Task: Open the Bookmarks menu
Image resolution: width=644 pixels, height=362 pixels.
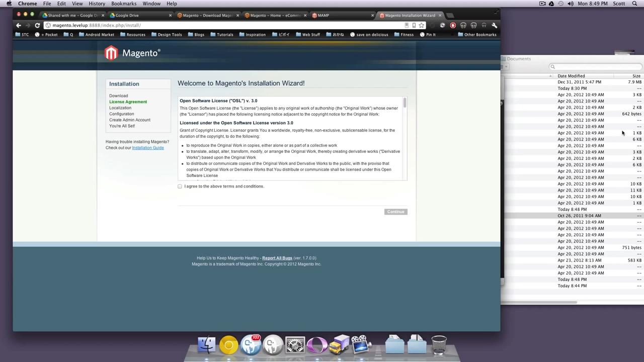Action: tap(124, 4)
